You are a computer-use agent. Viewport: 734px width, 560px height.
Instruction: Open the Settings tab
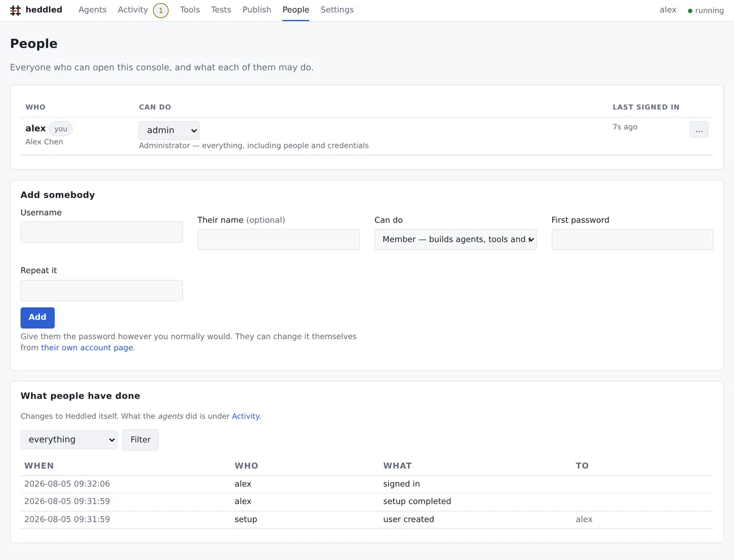337,10
